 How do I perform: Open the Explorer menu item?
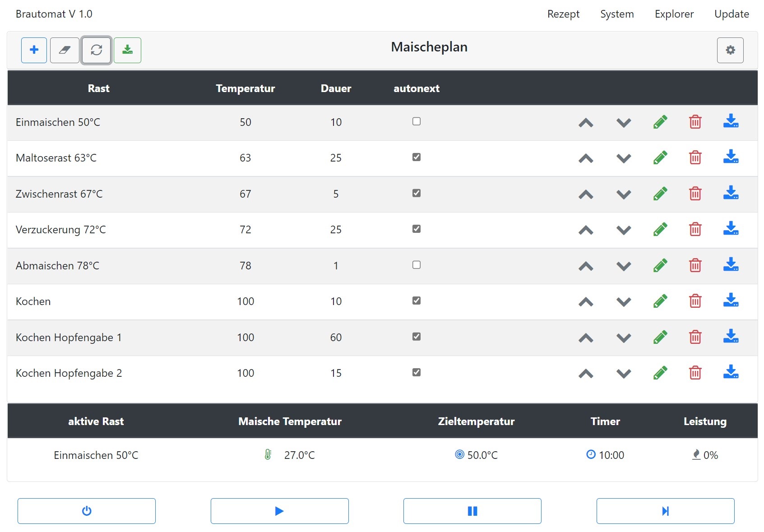(674, 14)
